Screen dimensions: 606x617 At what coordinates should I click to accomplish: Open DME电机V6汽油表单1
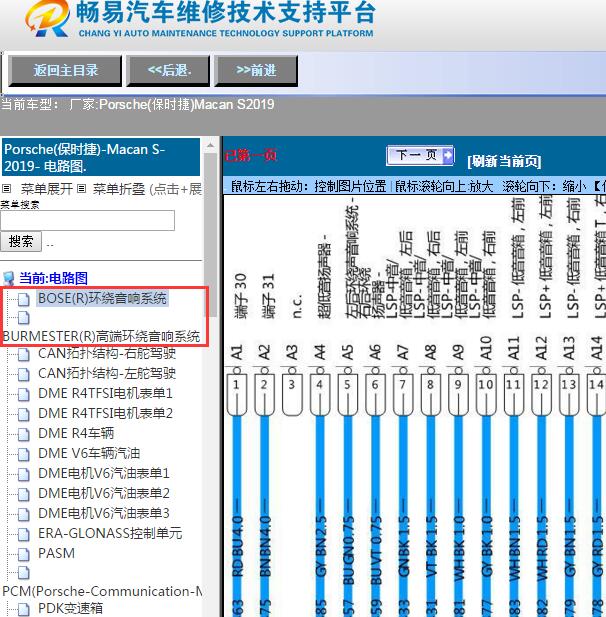point(104,473)
